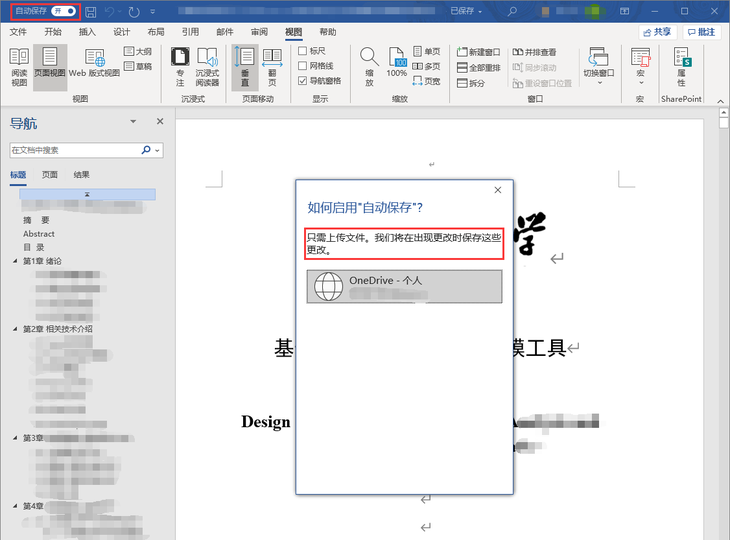Switch to Web 版式视图
Viewport: 730px width, 540px height.
95,63
